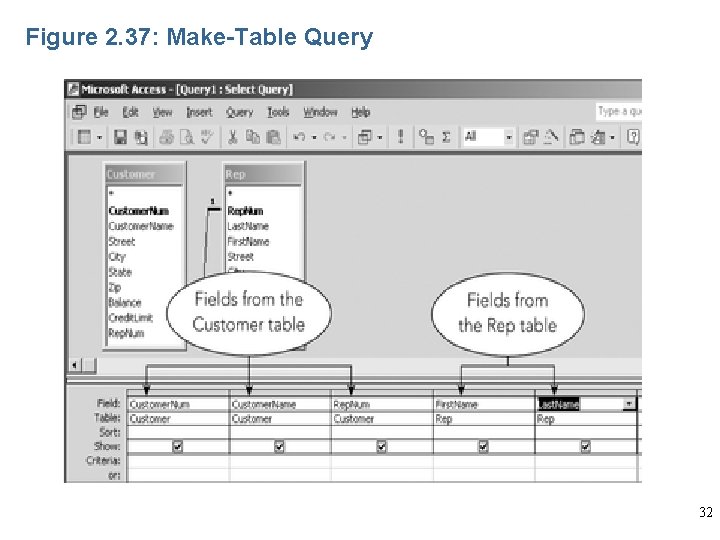Viewport: 720px width, 540px height.
Task: Click the Print icon
Action: pyautogui.click(x=166, y=137)
